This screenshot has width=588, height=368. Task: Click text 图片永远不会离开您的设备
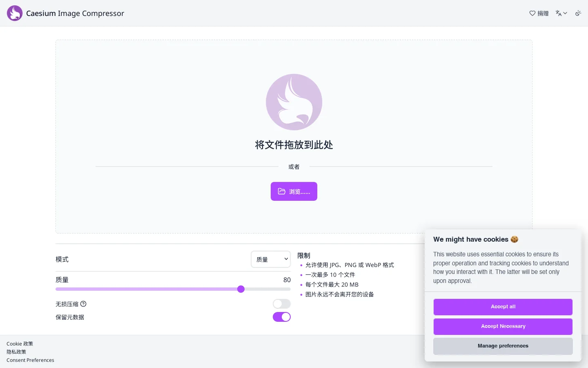[340, 294]
